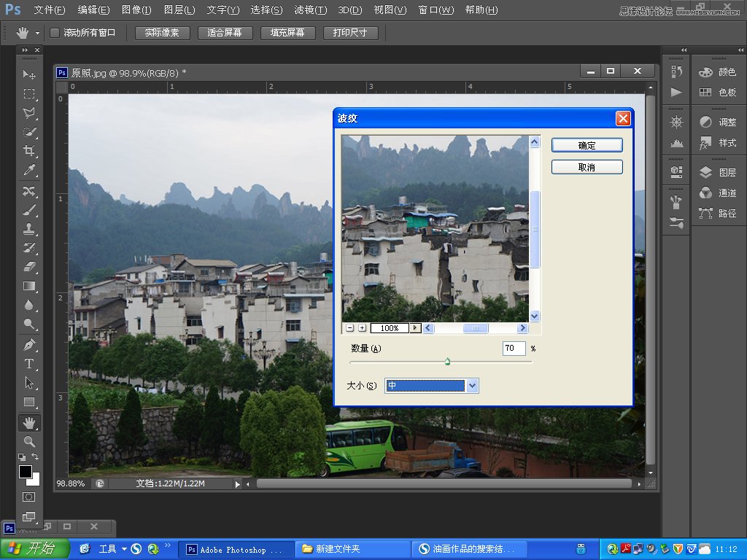Select the Rectangular Marquee tool
This screenshot has width=747, height=560.
pos(29,94)
